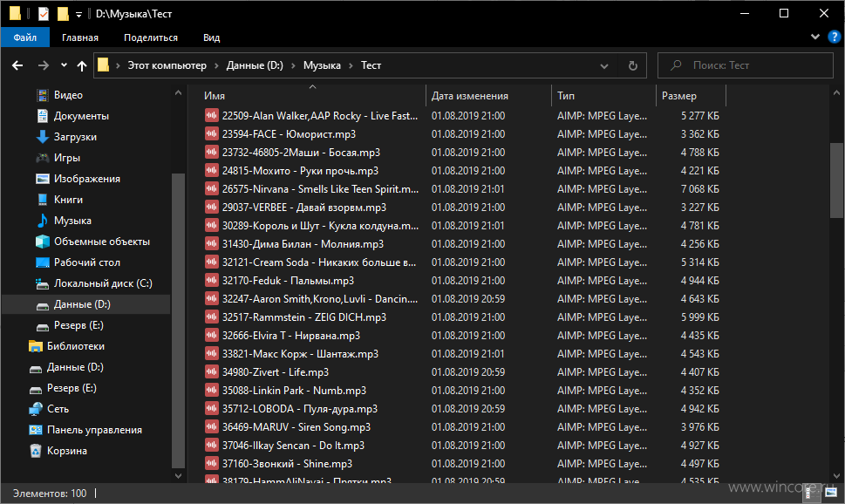Click size value 7 068 КБ
Screen dimensions: 845x504
coord(699,189)
